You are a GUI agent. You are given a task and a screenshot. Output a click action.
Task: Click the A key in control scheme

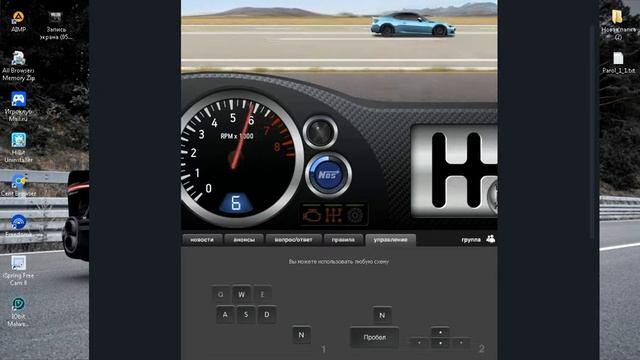coord(225,315)
